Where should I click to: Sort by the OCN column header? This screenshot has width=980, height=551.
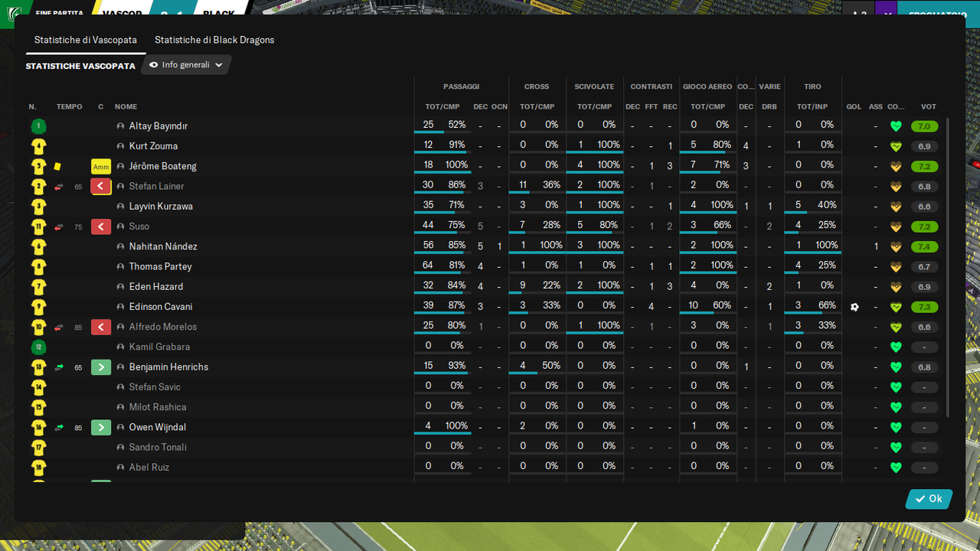(x=499, y=106)
